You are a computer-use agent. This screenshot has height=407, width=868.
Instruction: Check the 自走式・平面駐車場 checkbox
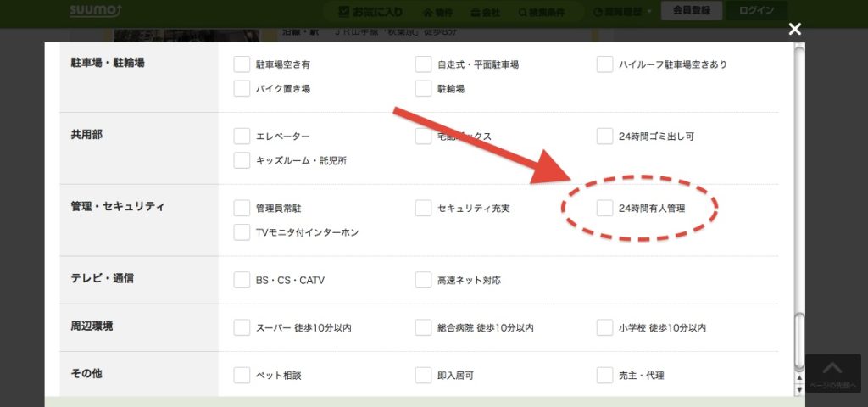coord(423,64)
